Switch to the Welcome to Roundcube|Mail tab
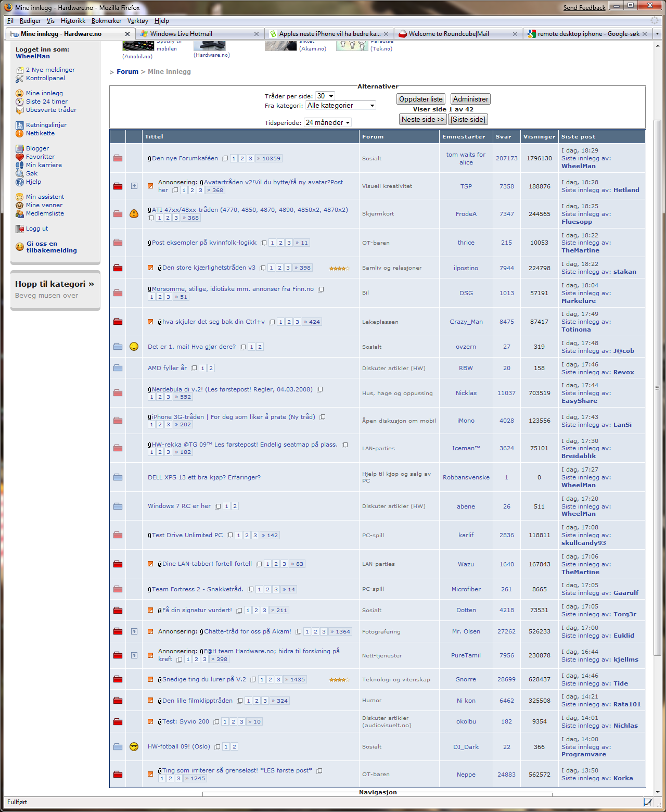This screenshot has width=666, height=812. coord(458,34)
